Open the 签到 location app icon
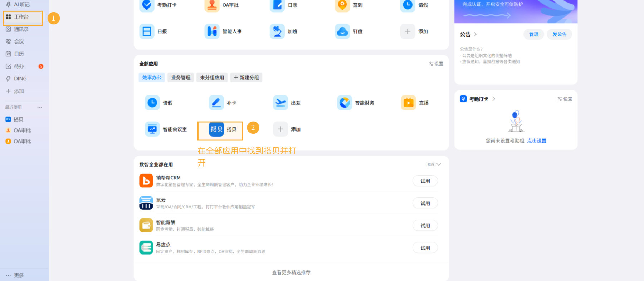The width and height of the screenshot is (644, 281). [x=342, y=5]
